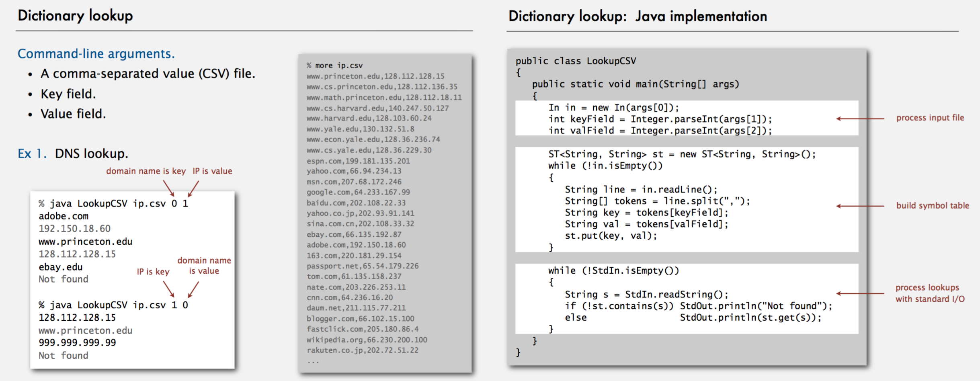Click the 'Ex 1. DNS lookup.' line
980x381 pixels.
point(73,154)
